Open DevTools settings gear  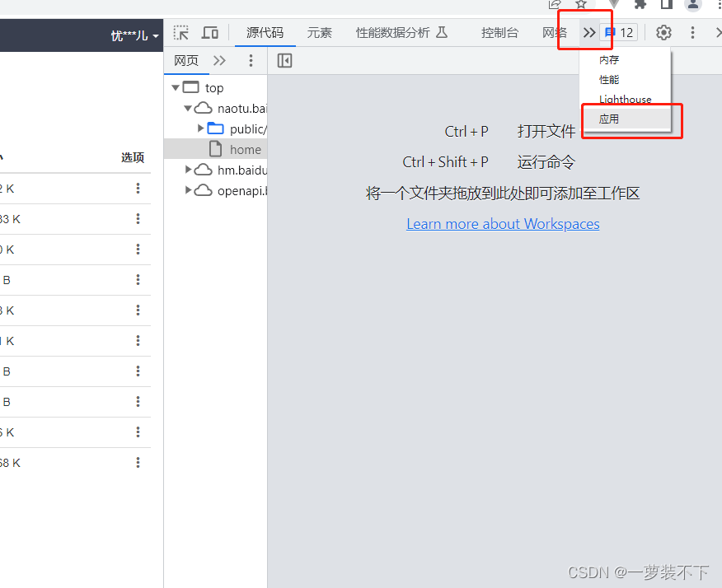click(663, 33)
